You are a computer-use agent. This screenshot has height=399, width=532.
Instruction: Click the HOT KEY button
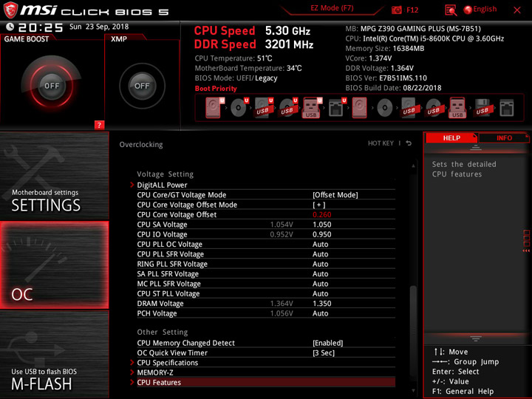click(x=381, y=143)
